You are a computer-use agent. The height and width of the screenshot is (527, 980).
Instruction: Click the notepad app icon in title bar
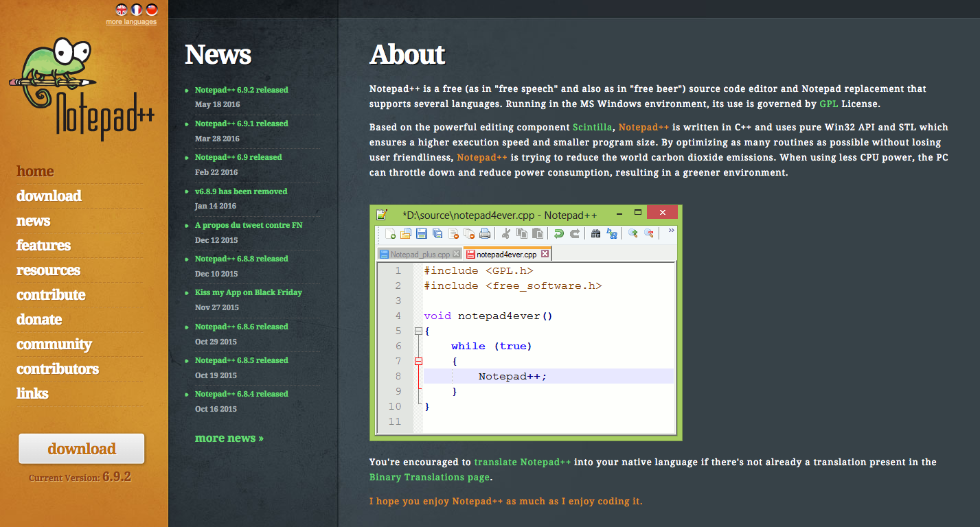click(382, 214)
